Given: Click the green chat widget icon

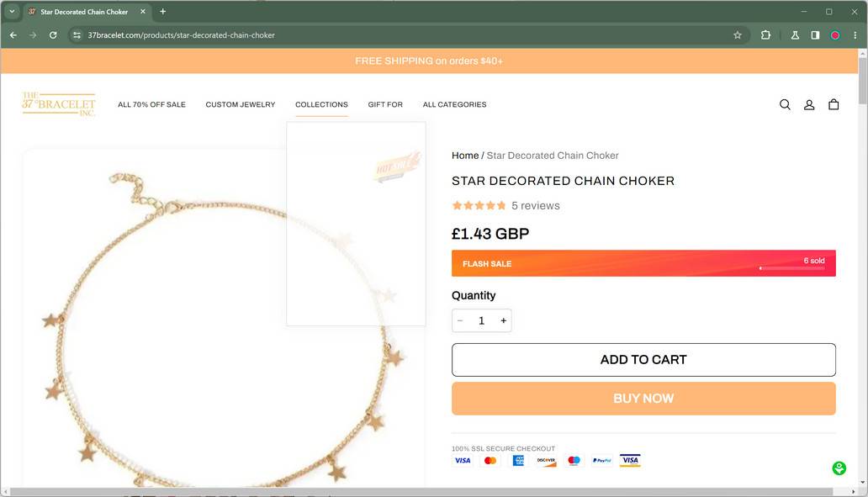Looking at the screenshot, I should click(839, 468).
